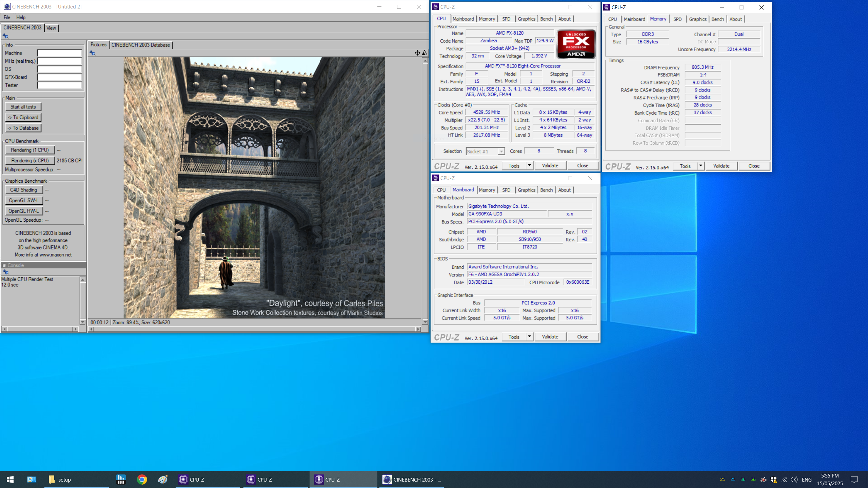
Task: Switch to second CPU-Z taskbar window
Action: tap(276, 480)
